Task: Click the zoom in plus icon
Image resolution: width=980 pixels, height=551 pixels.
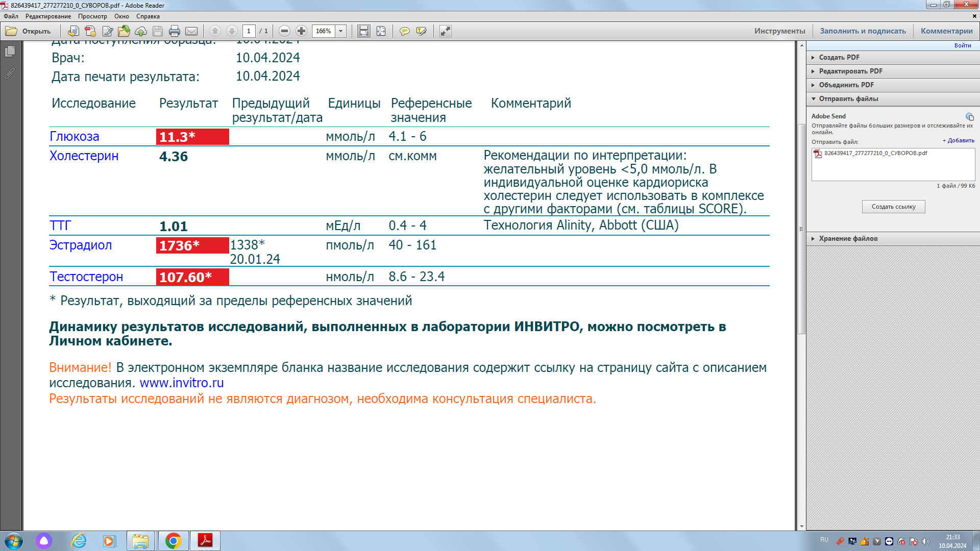Action: coord(302,31)
